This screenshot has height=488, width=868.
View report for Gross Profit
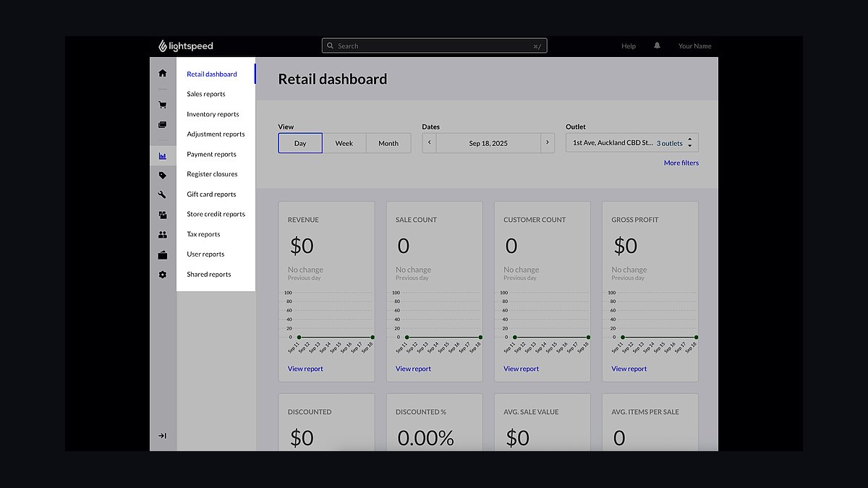click(x=629, y=369)
